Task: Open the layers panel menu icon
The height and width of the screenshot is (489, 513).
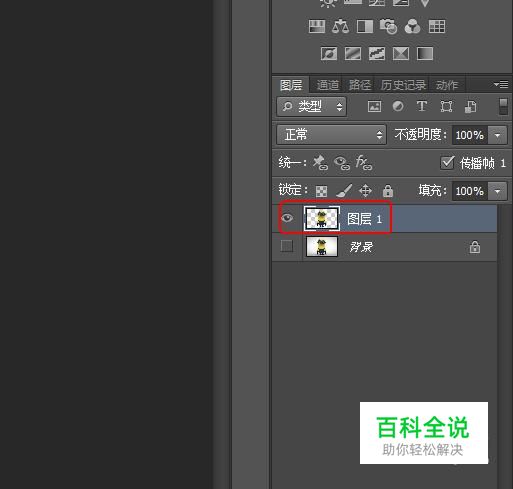Action: (501, 85)
